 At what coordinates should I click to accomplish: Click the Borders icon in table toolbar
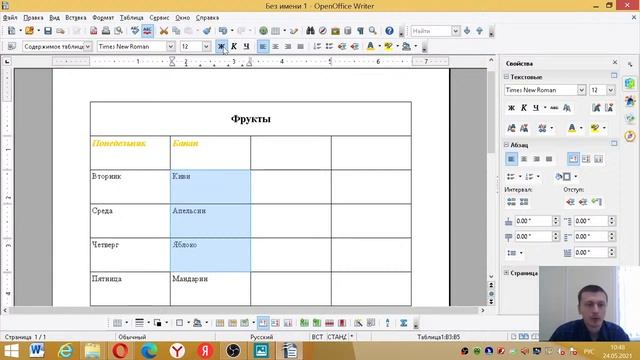[179, 323]
